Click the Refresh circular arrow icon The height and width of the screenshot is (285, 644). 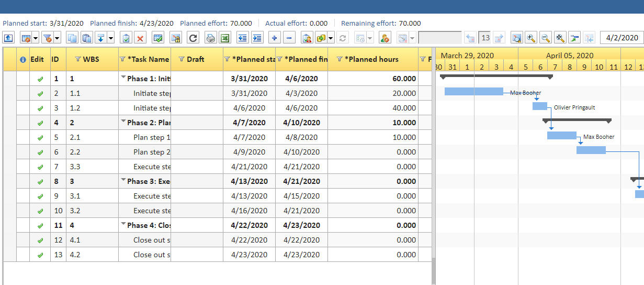193,38
